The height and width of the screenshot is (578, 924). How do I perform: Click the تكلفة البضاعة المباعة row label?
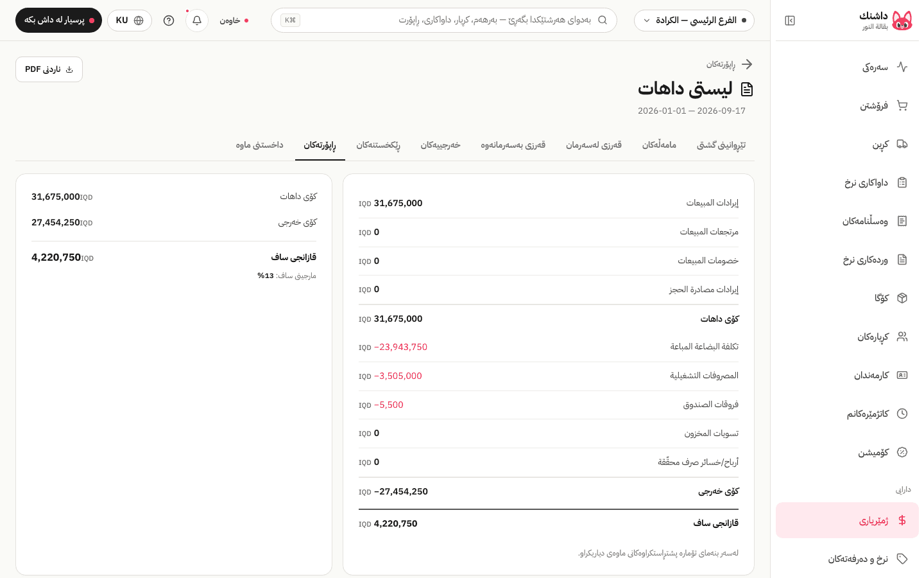705,347
